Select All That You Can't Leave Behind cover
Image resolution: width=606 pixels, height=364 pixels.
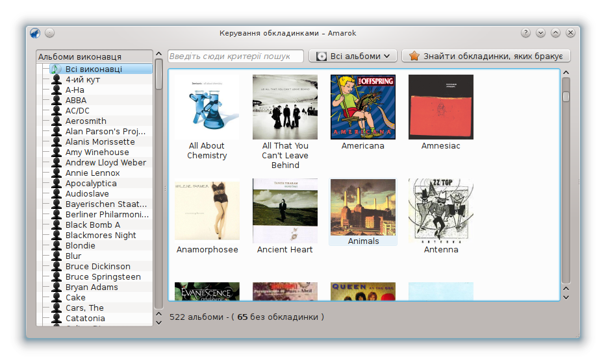click(x=285, y=107)
